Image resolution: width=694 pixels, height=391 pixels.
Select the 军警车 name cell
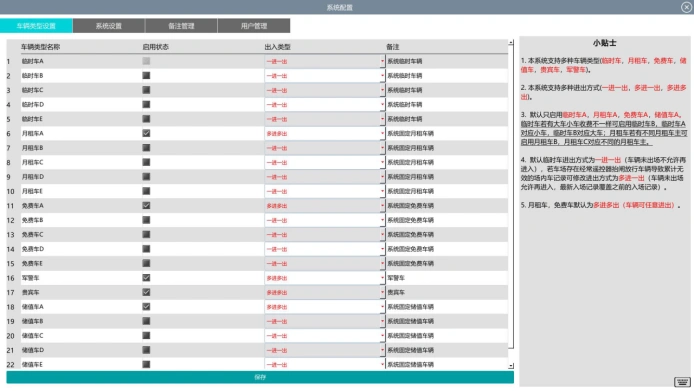pyautogui.click(x=81, y=278)
